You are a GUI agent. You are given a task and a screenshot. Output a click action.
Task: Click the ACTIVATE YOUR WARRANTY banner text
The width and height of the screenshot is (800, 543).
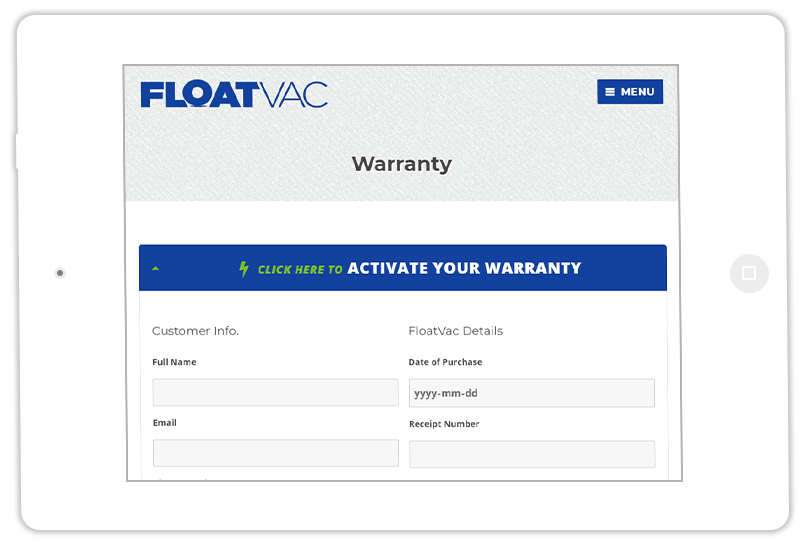pyautogui.click(x=464, y=268)
